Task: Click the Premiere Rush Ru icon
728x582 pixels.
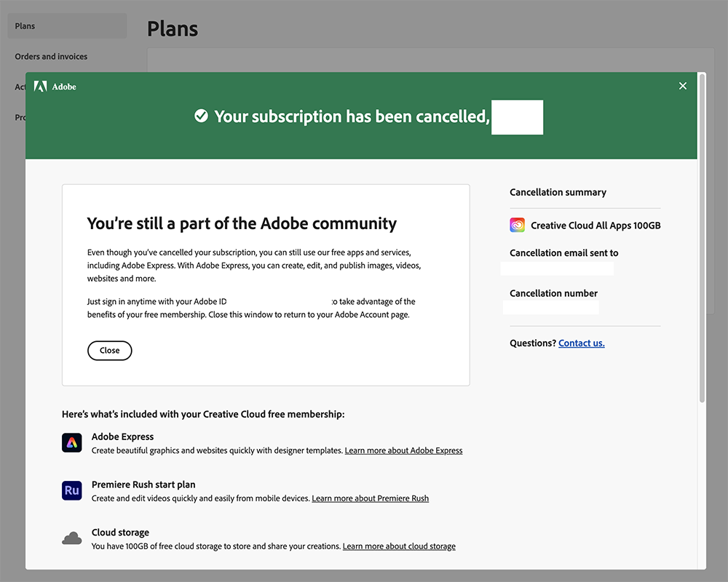Action: (x=72, y=490)
